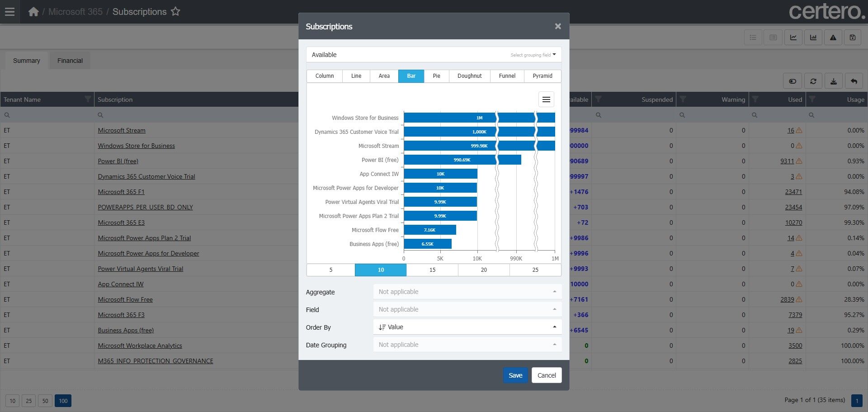Open the Microsoft 365 F1 subscription link
868x412 pixels.
pos(121,192)
